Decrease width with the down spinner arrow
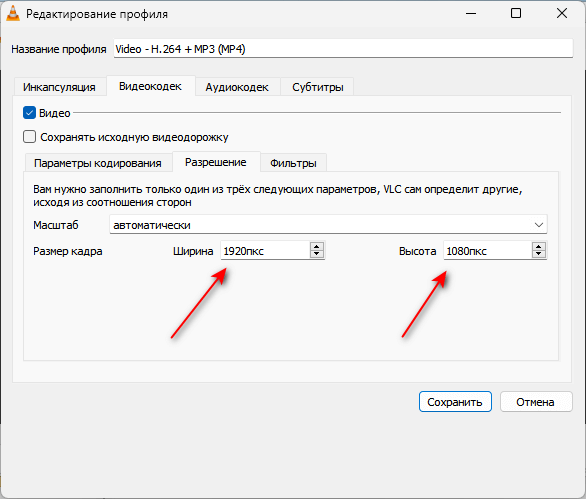The image size is (586, 499). point(317,254)
